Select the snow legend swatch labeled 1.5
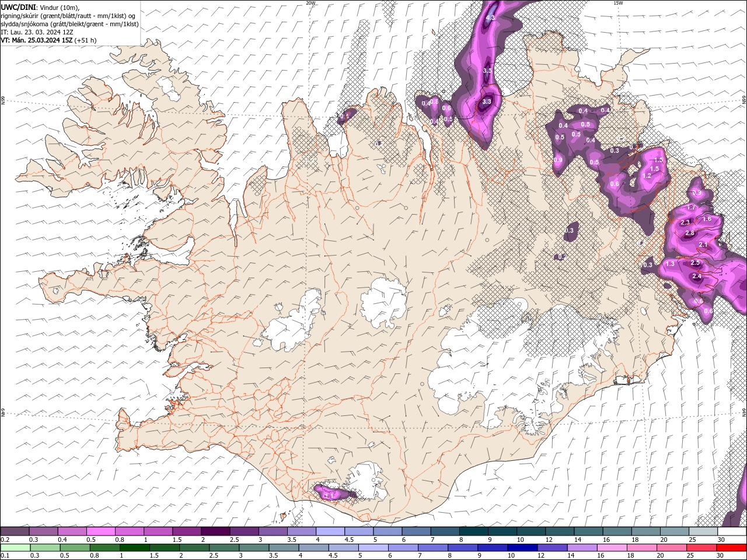Viewport: 747px width, 560px height. pos(187,531)
